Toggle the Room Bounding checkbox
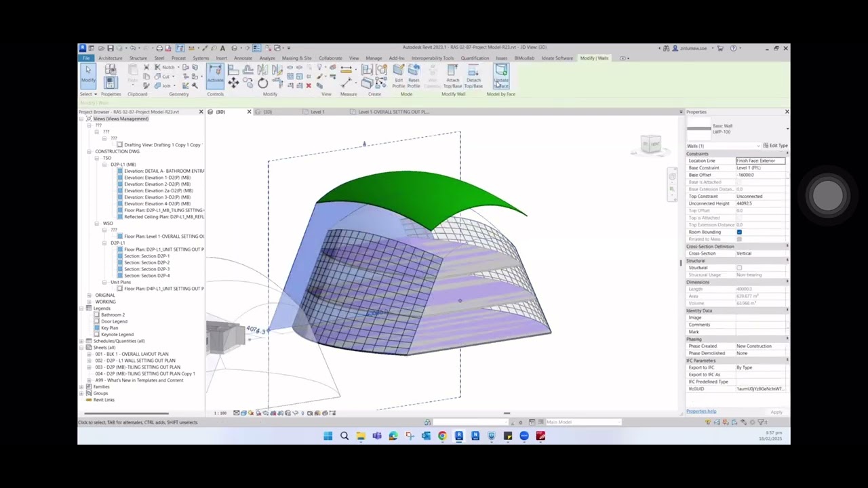Screen dimensions: 868x488 [739, 232]
